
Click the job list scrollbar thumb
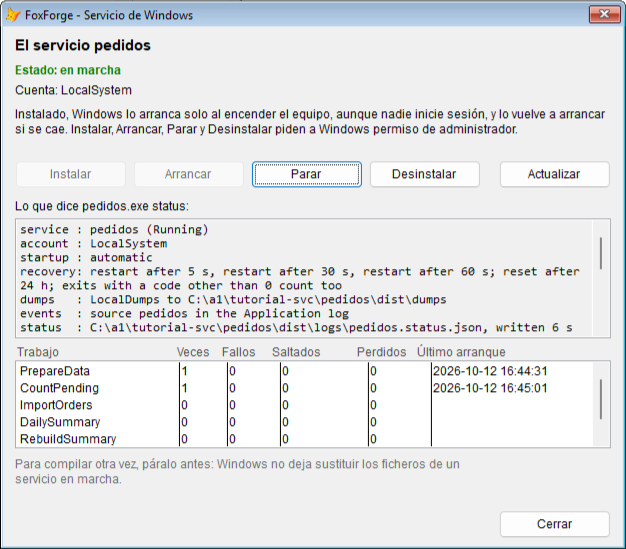coord(601,399)
